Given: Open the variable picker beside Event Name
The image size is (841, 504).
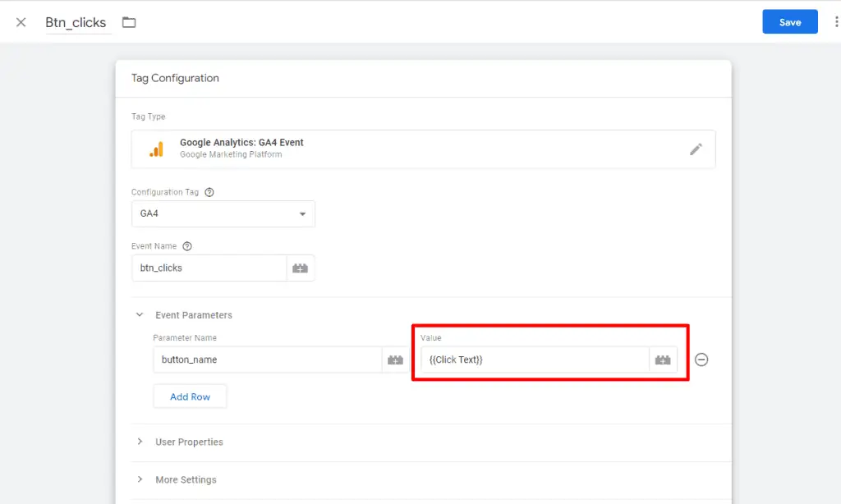Looking at the screenshot, I should tap(300, 268).
